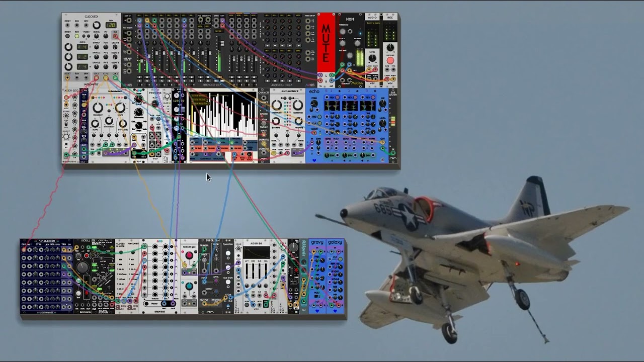Click the gravy module title
Image resolution: width=644 pixels, height=362 pixels.
click(x=317, y=242)
